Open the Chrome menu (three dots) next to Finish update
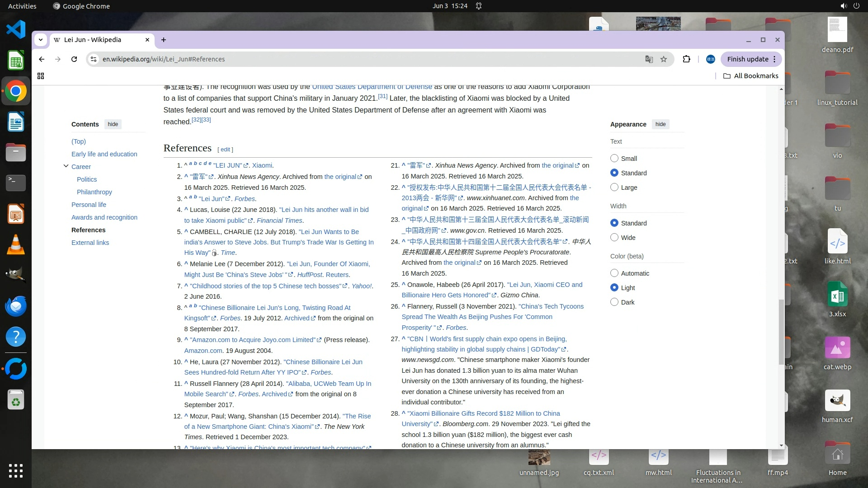Image resolution: width=868 pixels, height=488 pixels. coord(774,59)
